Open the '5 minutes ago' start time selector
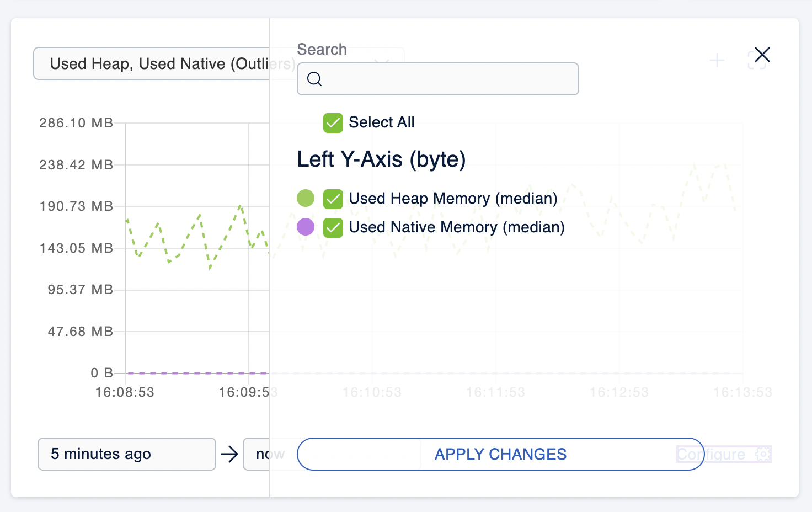812x512 pixels. pos(126,454)
